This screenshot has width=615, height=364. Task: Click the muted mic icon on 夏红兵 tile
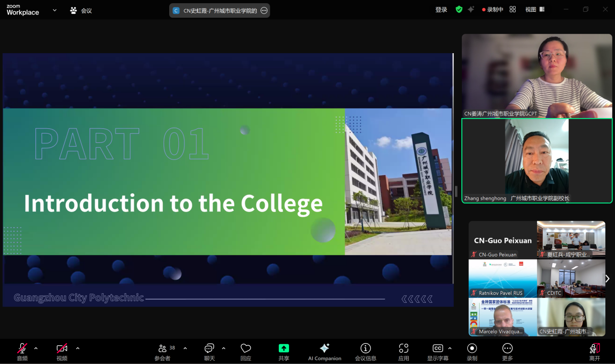(542, 254)
